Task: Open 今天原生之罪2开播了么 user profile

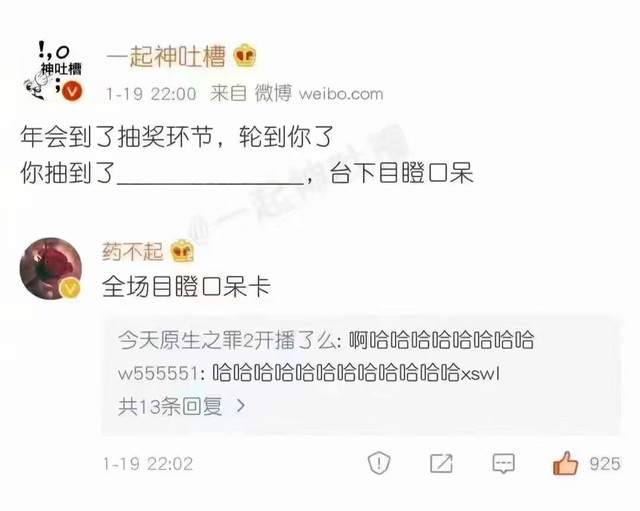Action: coord(228,340)
